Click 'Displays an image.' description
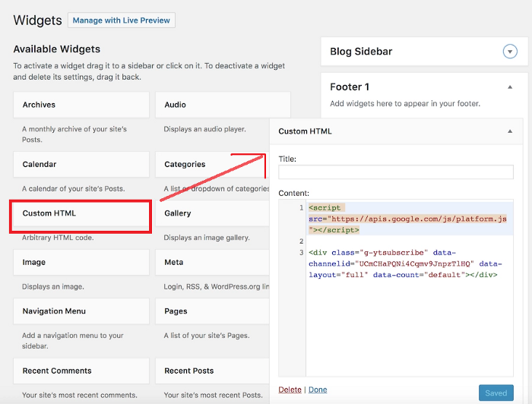Viewport: 532px width, 404px height. click(53, 287)
